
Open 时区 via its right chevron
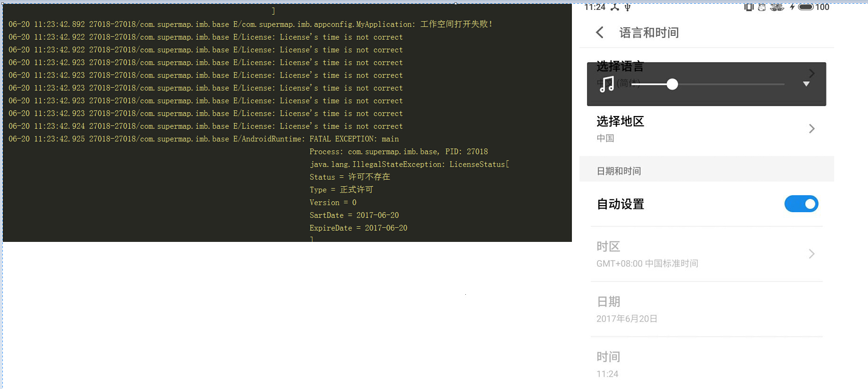coord(811,254)
